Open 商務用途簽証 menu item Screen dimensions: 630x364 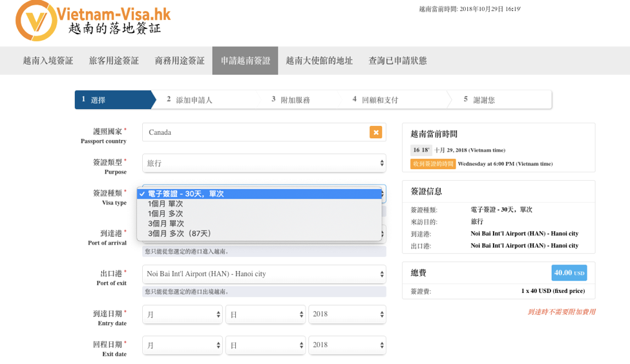coord(180,61)
